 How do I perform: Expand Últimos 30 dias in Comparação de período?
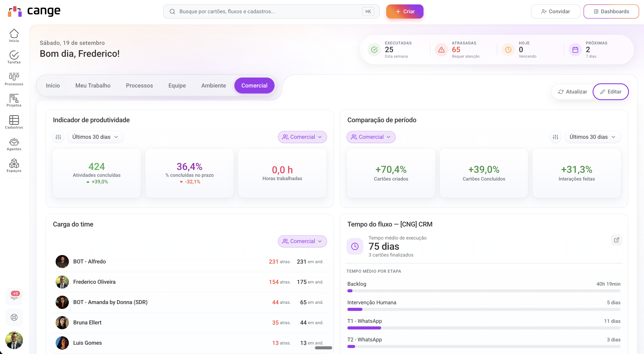pos(593,137)
